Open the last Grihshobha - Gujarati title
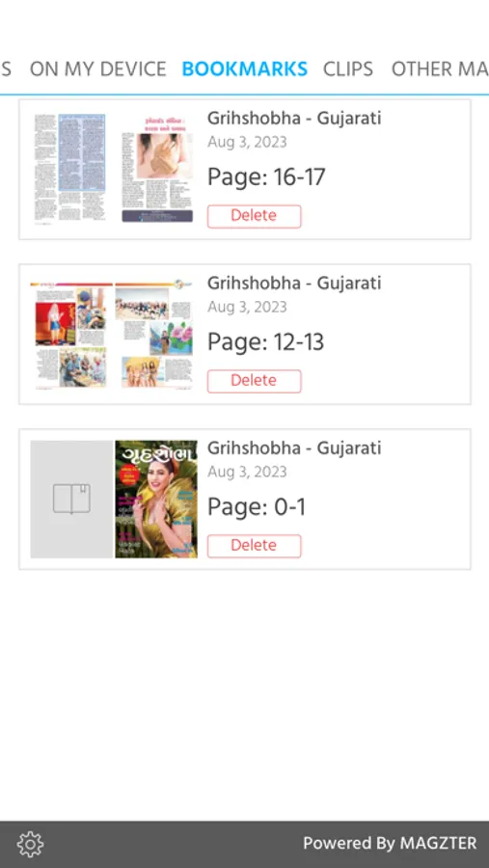 pyautogui.click(x=294, y=448)
